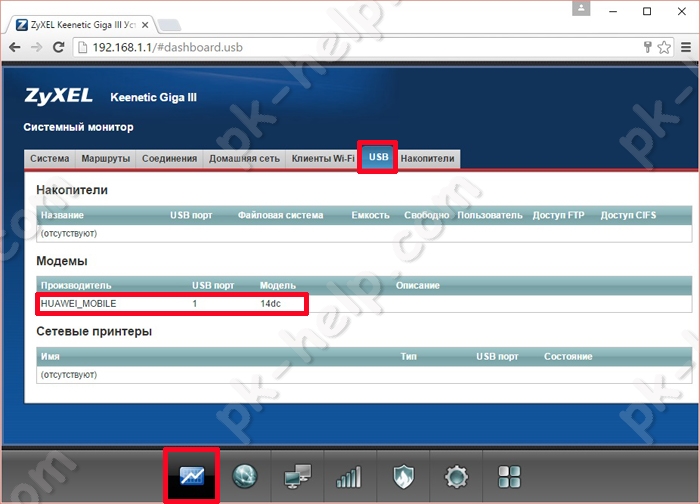Click Модель column header
The image size is (700, 504).
click(278, 285)
